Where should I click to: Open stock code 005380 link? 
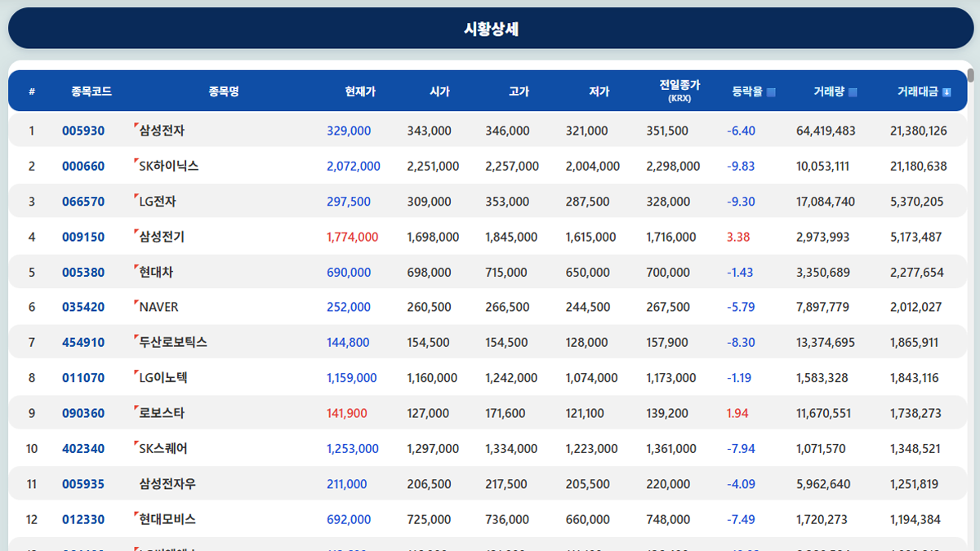83,273
